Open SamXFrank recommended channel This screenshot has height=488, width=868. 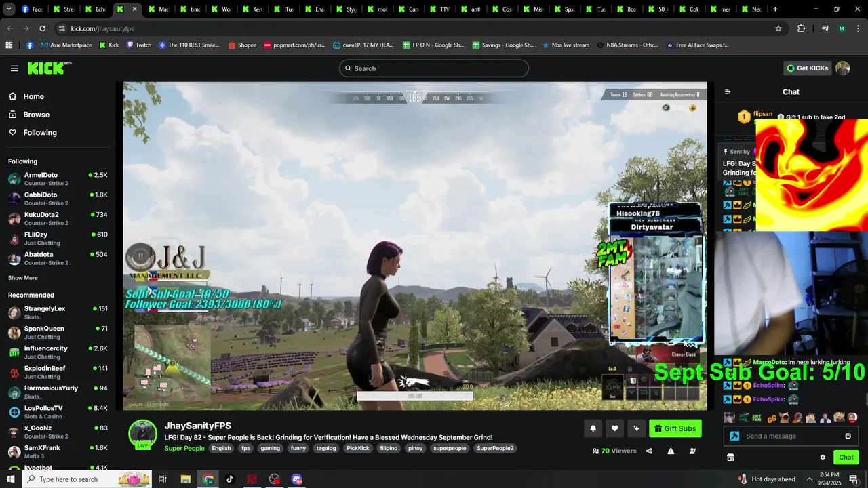[58, 451]
